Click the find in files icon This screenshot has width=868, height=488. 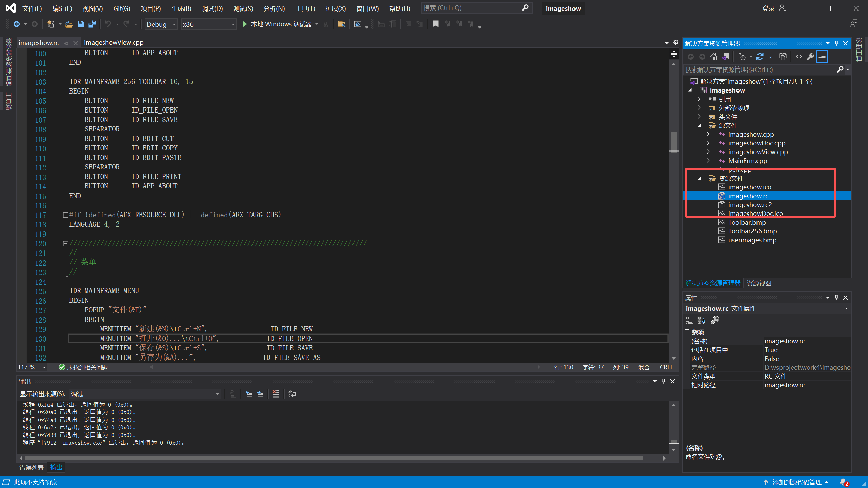341,24
